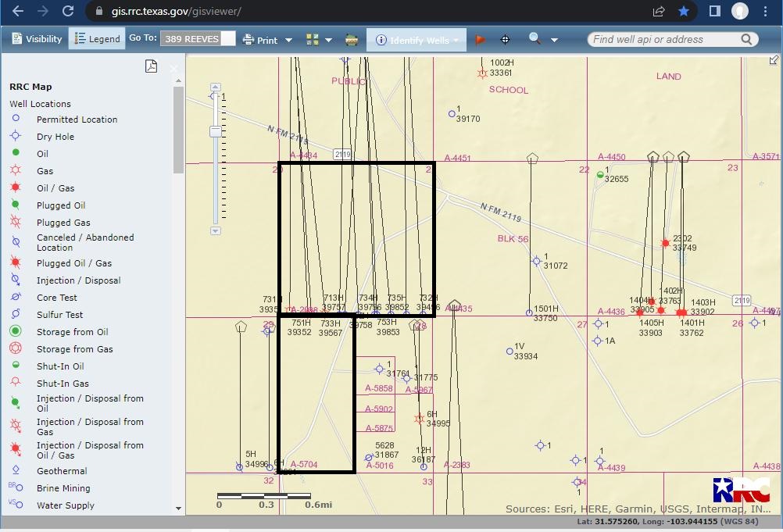Click the Storage from Gas legend symbol
783x532 pixels.
click(x=16, y=348)
